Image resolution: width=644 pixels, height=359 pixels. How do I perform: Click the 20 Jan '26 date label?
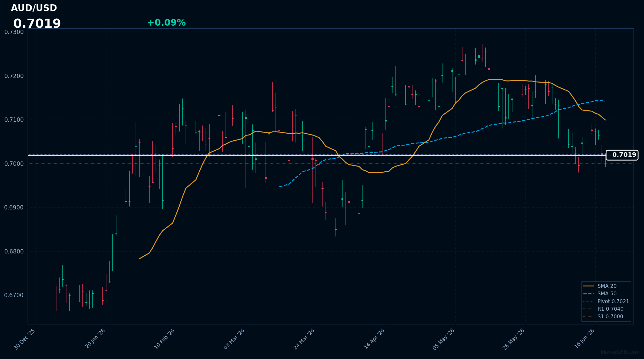(95, 339)
